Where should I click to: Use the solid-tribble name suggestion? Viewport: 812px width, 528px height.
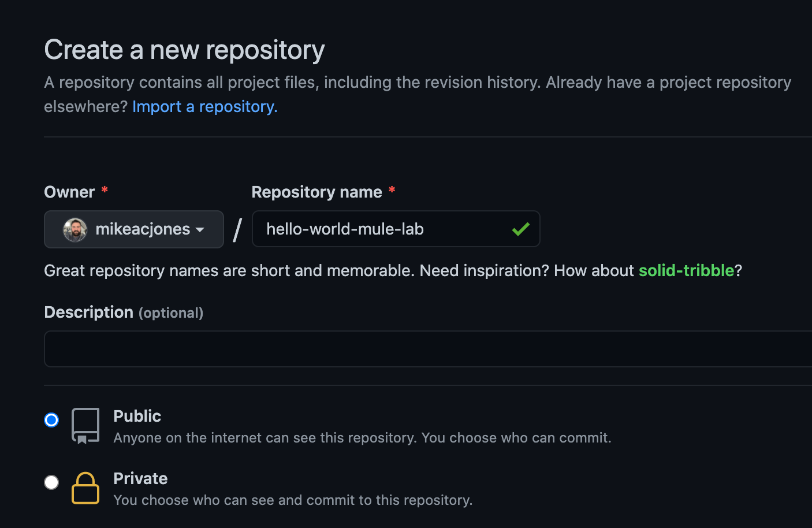pos(686,270)
